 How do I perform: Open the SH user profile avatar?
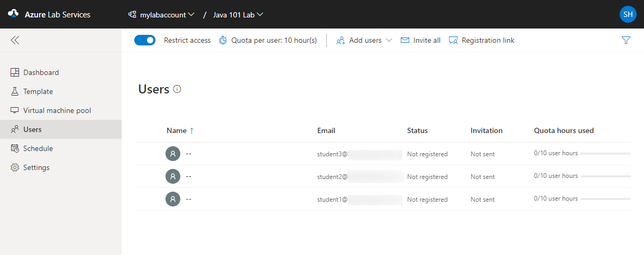(x=628, y=14)
